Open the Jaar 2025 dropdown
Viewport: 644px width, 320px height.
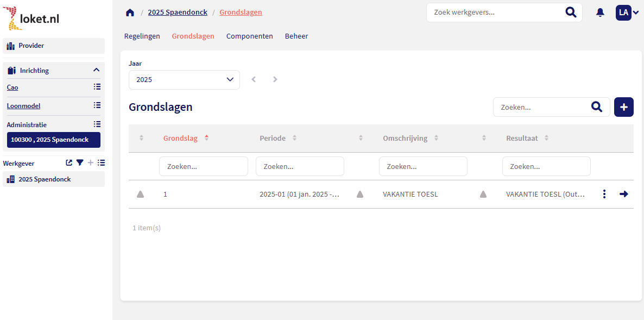tap(184, 80)
